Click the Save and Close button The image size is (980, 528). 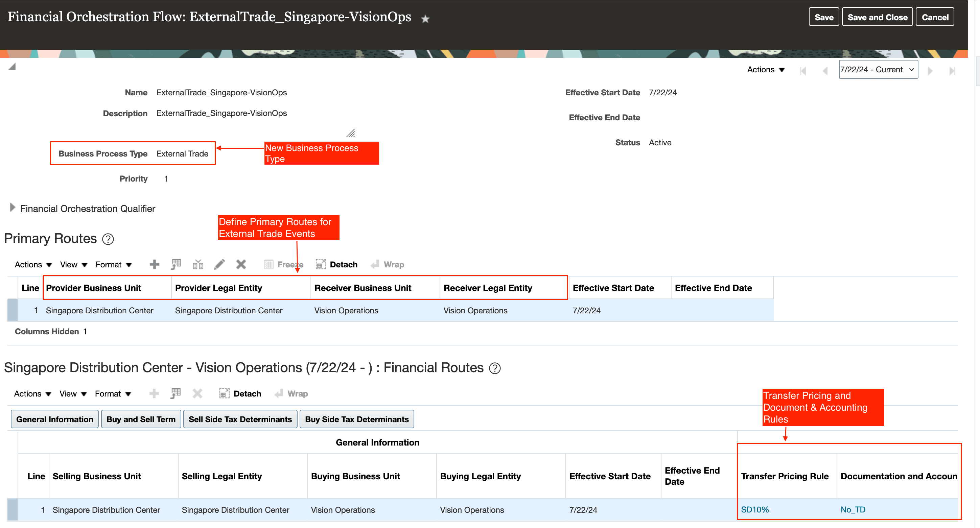coord(877,17)
